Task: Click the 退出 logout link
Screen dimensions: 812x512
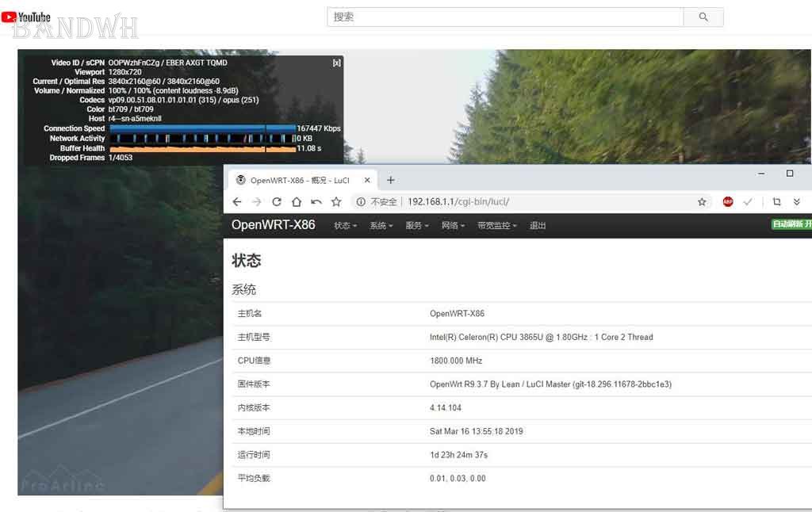Action: 538,226
